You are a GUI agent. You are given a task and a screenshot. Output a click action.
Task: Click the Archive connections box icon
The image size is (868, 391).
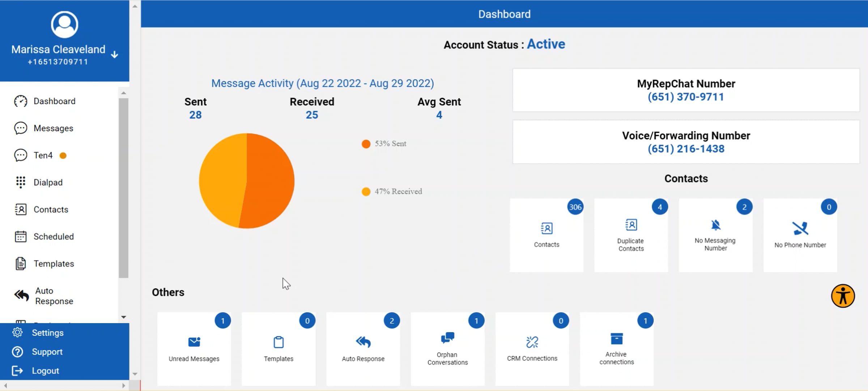point(617,339)
